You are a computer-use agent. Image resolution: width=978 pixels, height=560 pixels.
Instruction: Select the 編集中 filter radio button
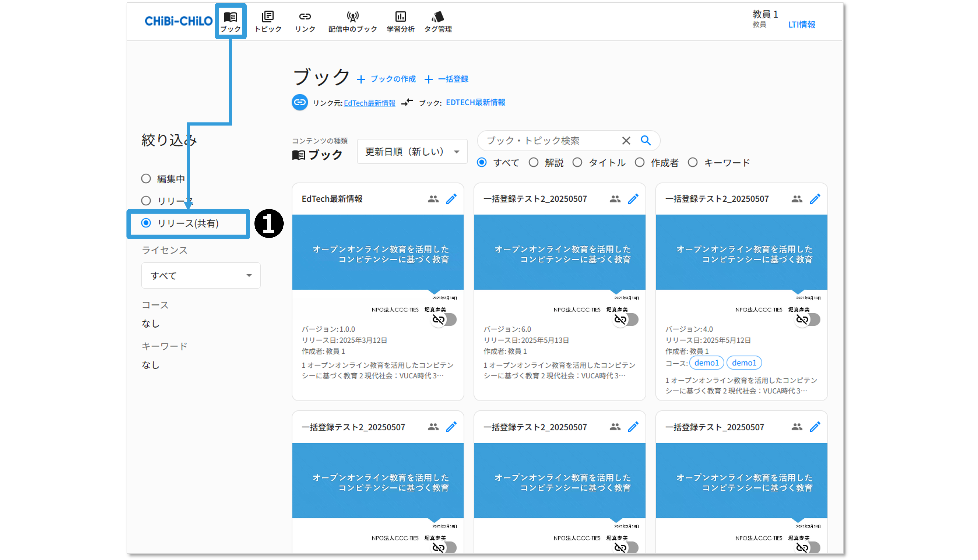(x=146, y=179)
